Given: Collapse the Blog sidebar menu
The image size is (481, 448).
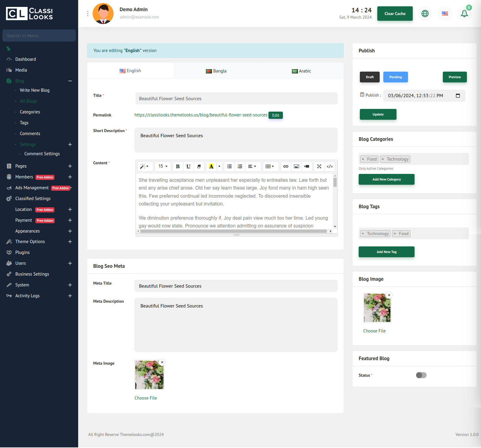Looking at the screenshot, I should pos(70,81).
